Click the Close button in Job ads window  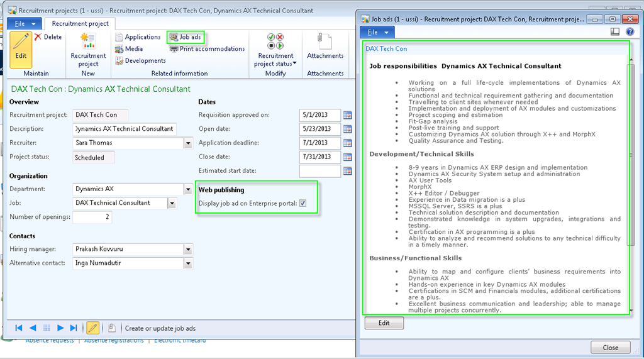[610, 347]
